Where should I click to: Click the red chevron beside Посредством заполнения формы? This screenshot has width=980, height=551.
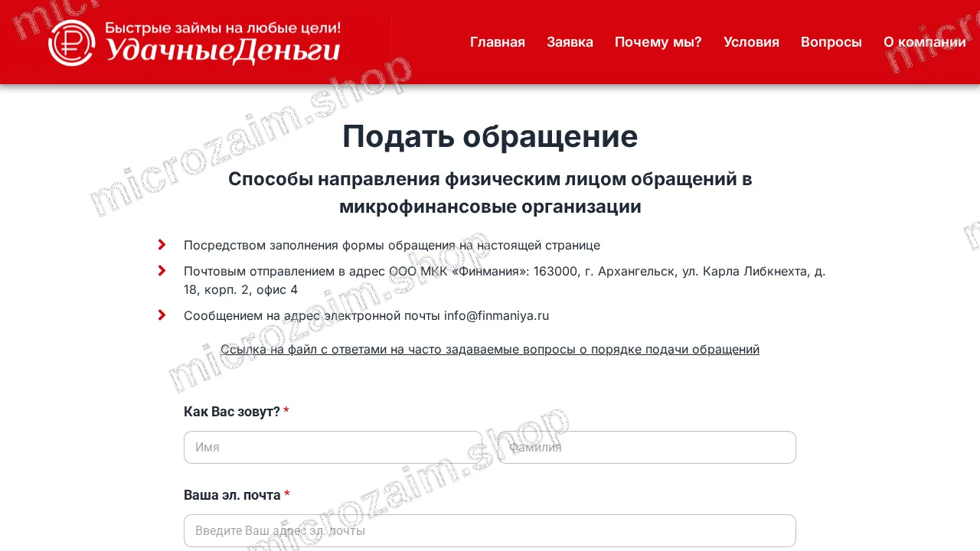[162, 245]
